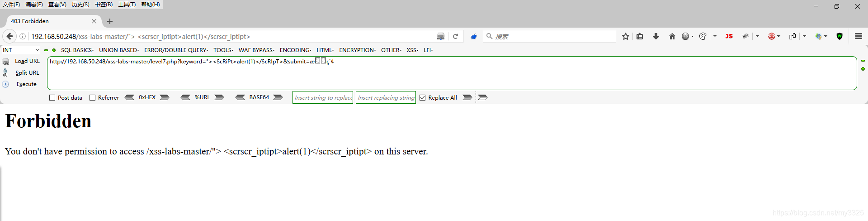This screenshot has width=868, height=221.
Task: Expand the ENCRYPTION menu
Action: (358, 50)
